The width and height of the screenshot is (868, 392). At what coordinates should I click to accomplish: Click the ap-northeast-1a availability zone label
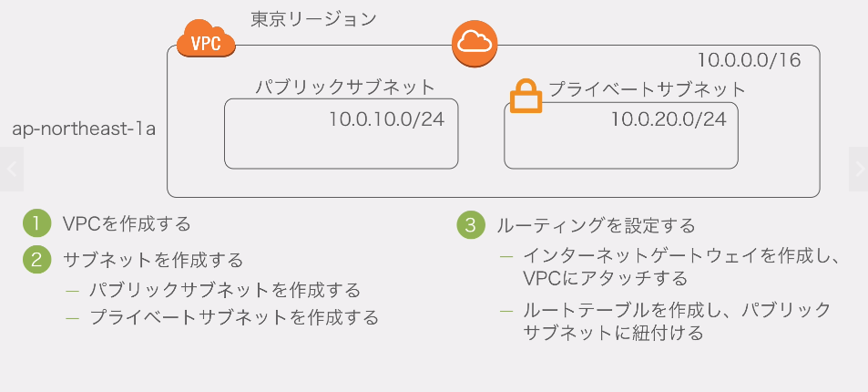click(x=84, y=129)
